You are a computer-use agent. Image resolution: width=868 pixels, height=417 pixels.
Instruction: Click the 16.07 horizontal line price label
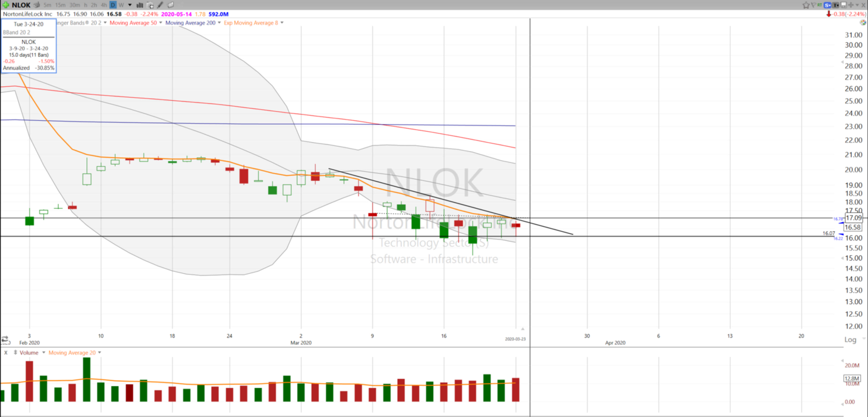tap(829, 233)
